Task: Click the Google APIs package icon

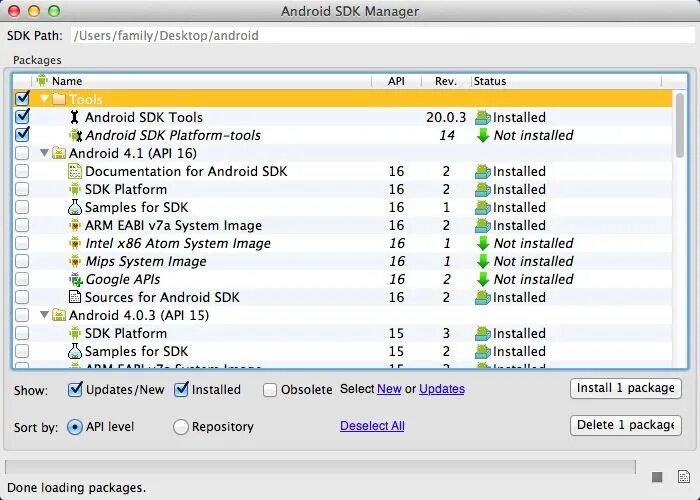Action: pyautogui.click(x=75, y=279)
